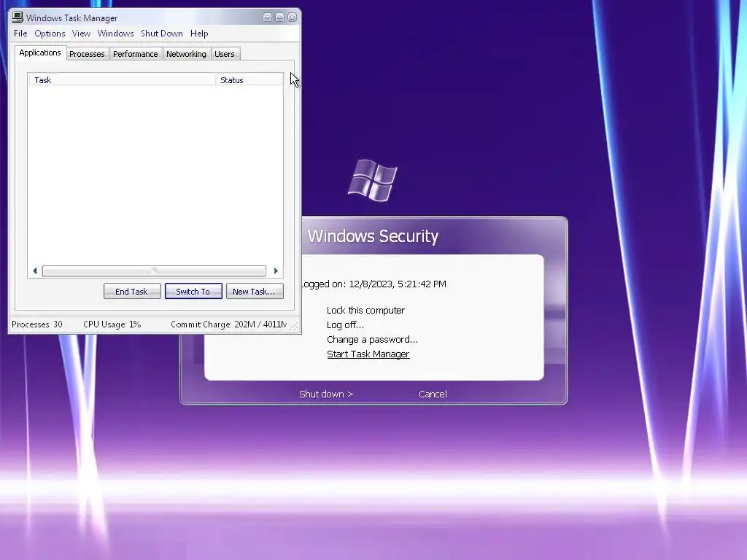Click the left scroll arrow in task list
Viewport: 747px width, 560px height.
click(x=35, y=271)
